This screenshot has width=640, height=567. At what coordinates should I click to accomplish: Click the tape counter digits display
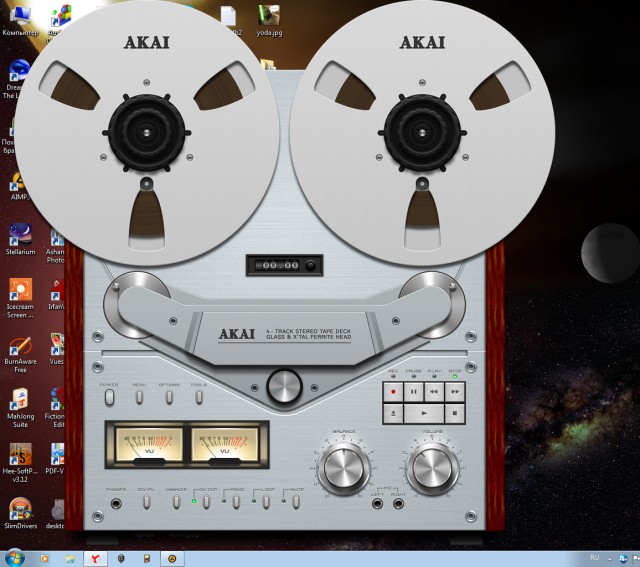click(280, 265)
